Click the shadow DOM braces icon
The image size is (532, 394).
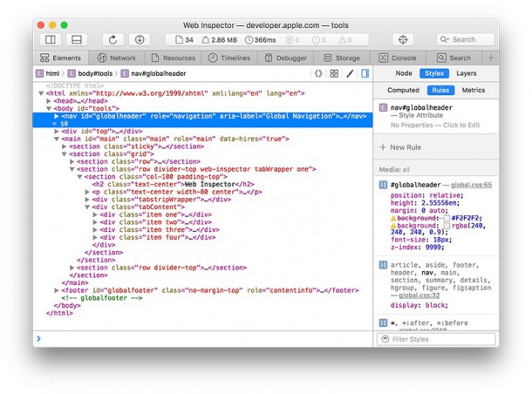pos(318,74)
